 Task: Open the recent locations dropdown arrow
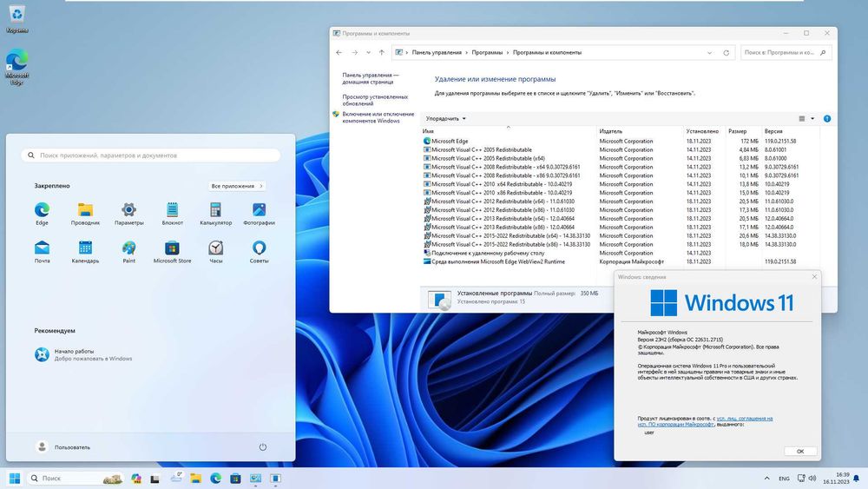tap(368, 53)
